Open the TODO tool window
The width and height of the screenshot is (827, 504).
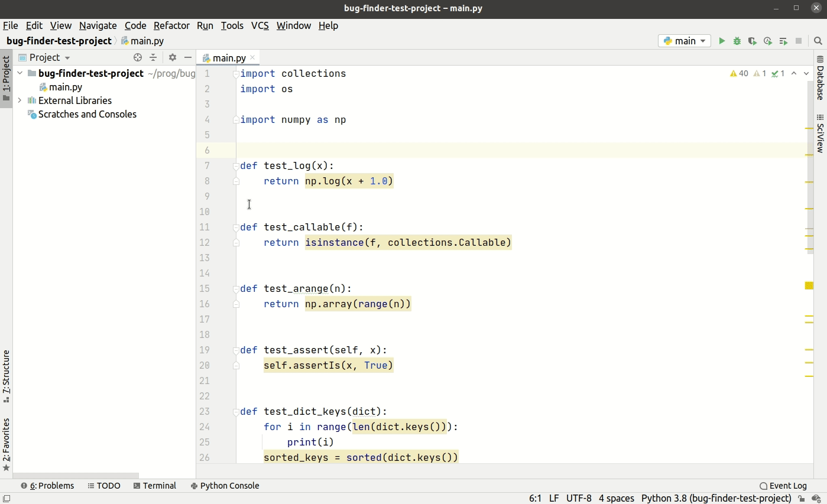[104, 486]
